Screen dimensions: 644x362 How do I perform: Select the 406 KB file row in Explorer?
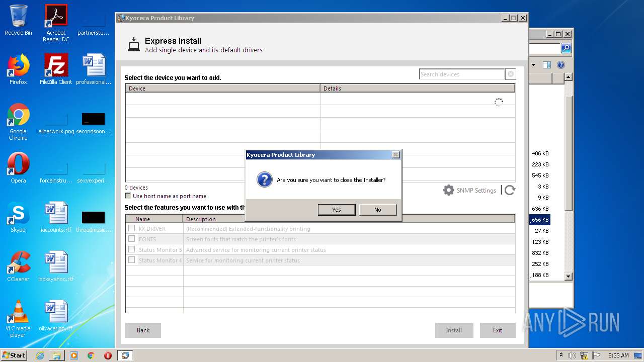[x=540, y=153]
